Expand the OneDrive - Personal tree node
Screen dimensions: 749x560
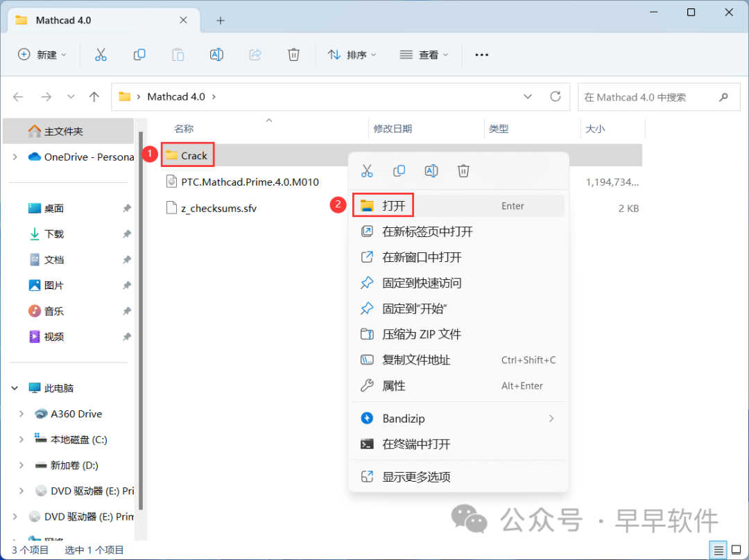(15, 157)
